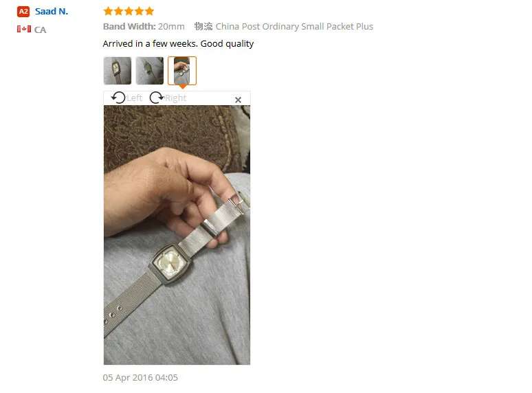
Task: Click the Right rotate label
Action: click(x=176, y=98)
